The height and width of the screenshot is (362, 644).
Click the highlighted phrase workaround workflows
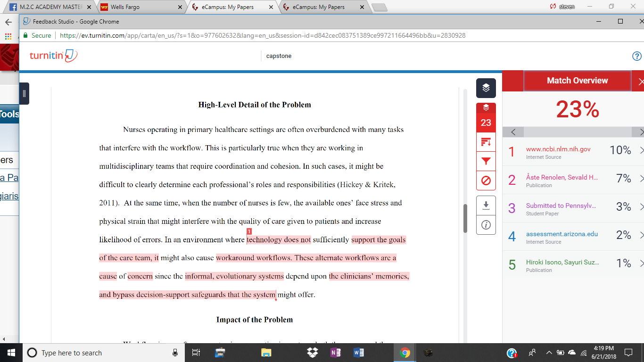pyautogui.click(x=254, y=258)
